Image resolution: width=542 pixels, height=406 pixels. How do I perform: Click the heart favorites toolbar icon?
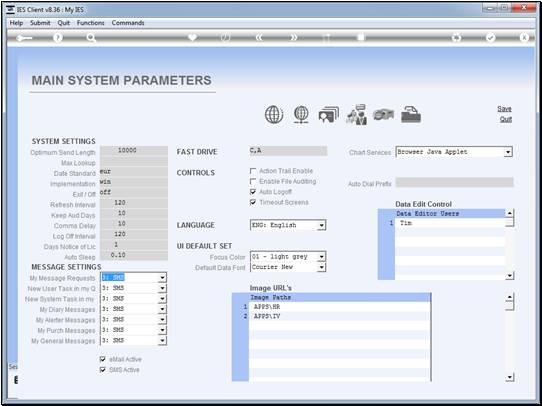pyautogui.click(x=192, y=37)
